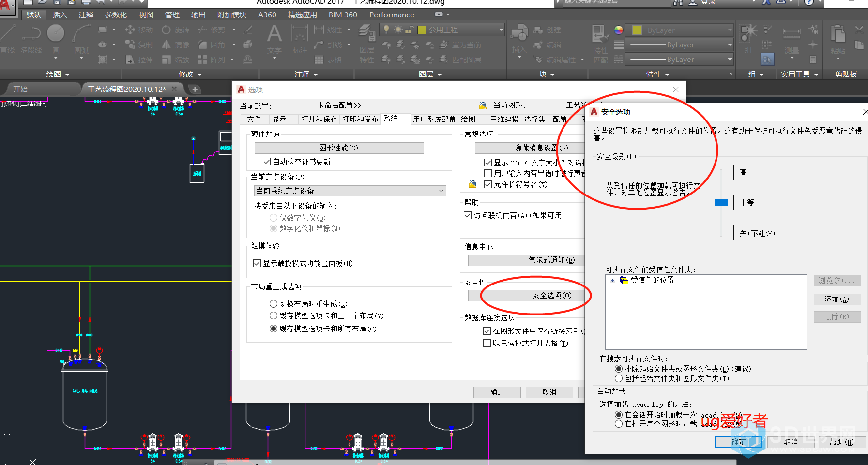The width and height of the screenshot is (868, 465).
Task: Select the Text (文字) annotation tool
Action: point(274,39)
